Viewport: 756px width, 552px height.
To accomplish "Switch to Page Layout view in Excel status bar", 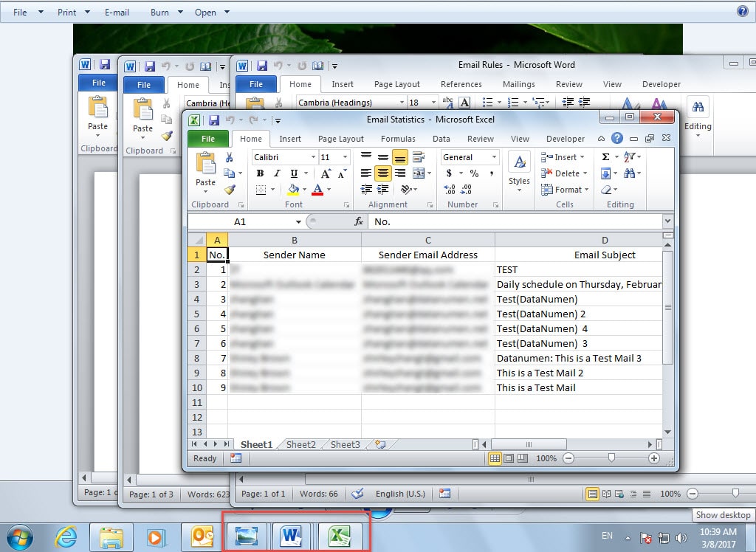I will [509, 458].
